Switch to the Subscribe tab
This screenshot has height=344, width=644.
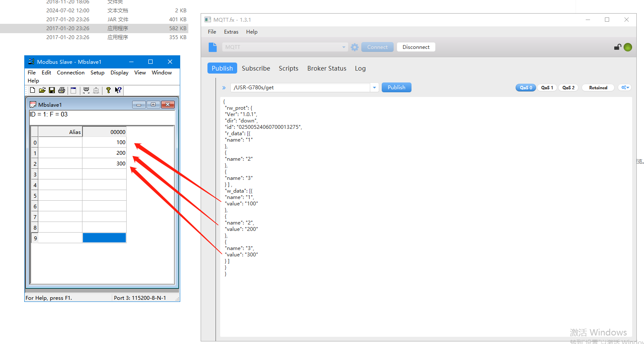pos(256,68)
